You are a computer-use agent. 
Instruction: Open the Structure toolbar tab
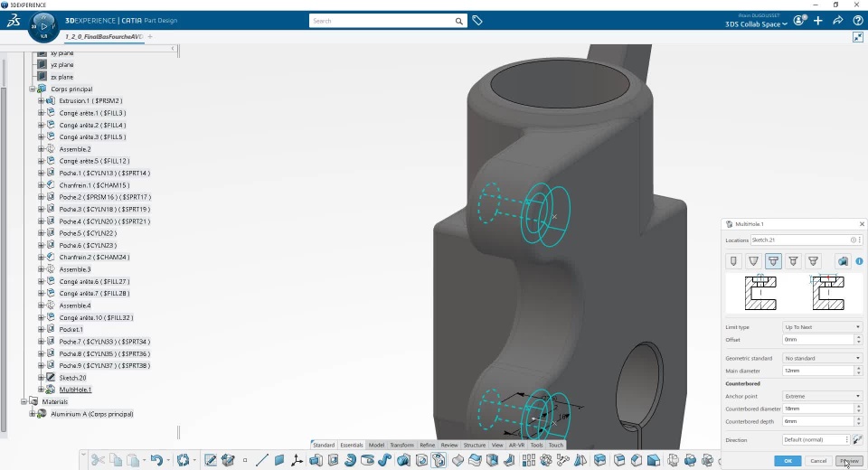[475, 445]
